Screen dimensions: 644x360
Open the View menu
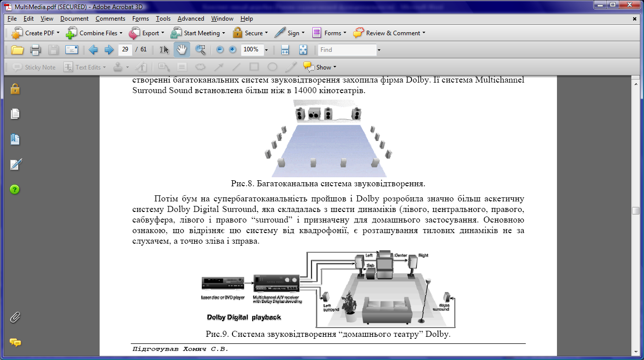point(47,19)
